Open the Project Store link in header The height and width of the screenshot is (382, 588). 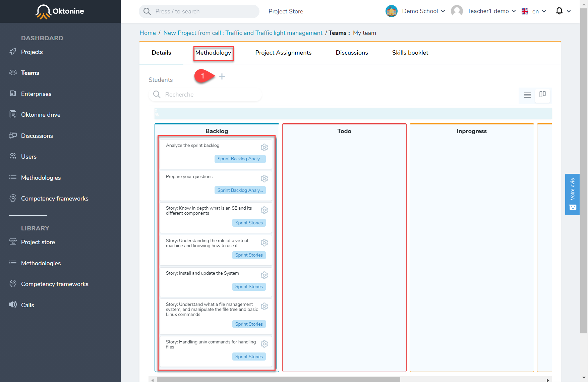[x=286, y=11]
